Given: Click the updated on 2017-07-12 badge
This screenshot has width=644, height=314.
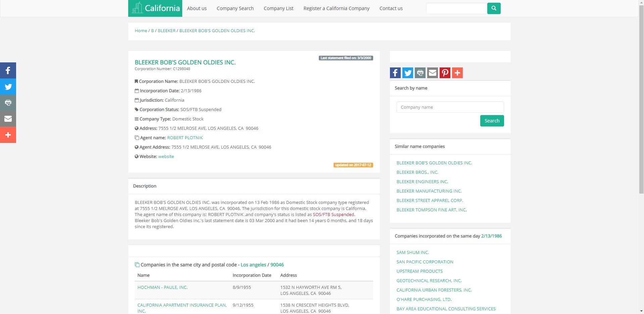Looking at the screenshot, I should pos(353,165).
